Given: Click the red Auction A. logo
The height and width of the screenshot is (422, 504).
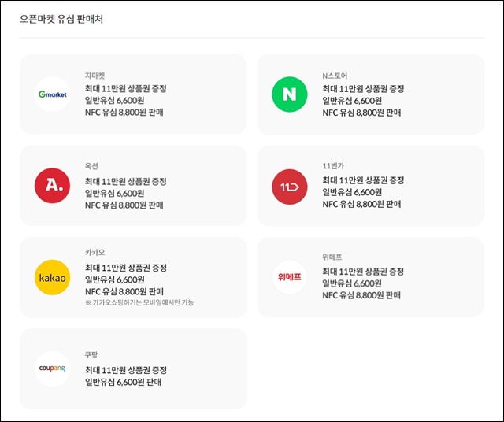Looking at the screenshot, I should coord(53,186).
